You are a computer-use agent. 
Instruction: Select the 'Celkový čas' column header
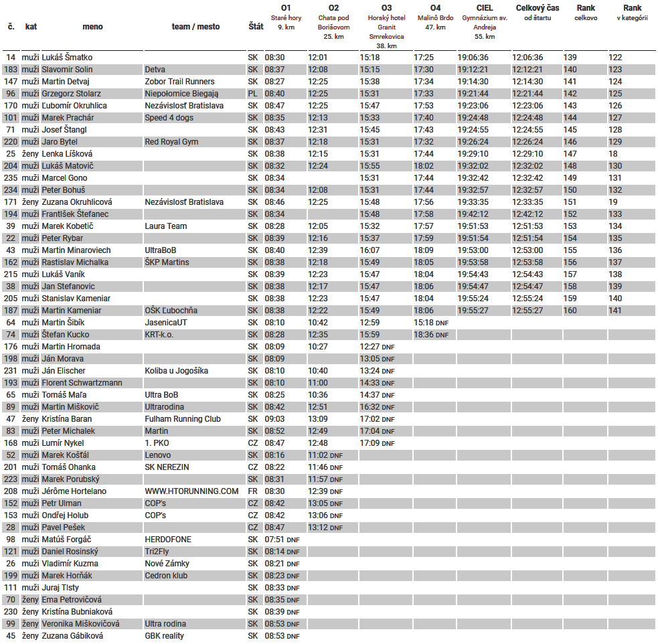pyautogui.click(x=538, y=13)
